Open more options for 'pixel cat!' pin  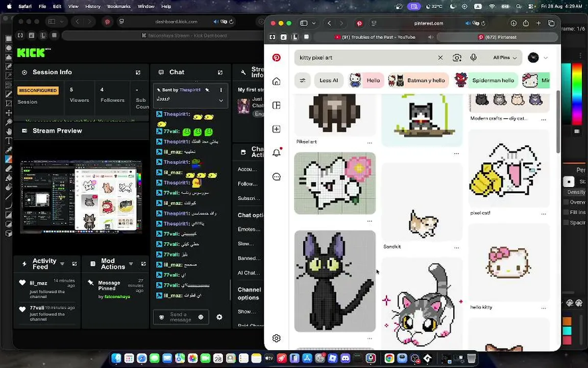tap(544, 214)
